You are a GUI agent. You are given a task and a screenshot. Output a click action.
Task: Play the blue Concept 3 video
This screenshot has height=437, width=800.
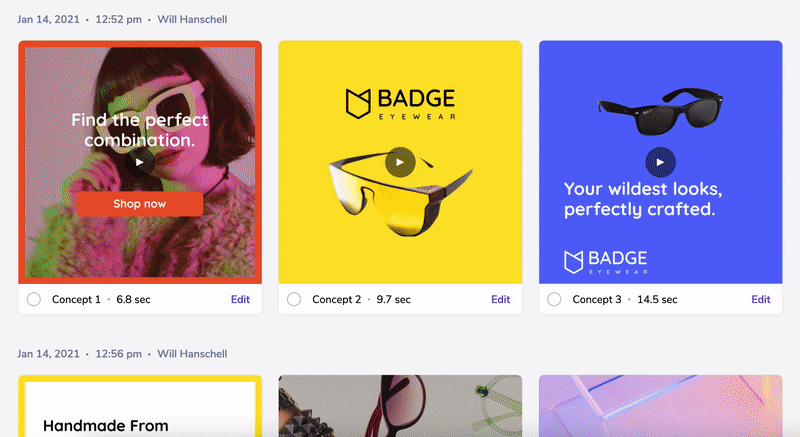tap(660, 161)
